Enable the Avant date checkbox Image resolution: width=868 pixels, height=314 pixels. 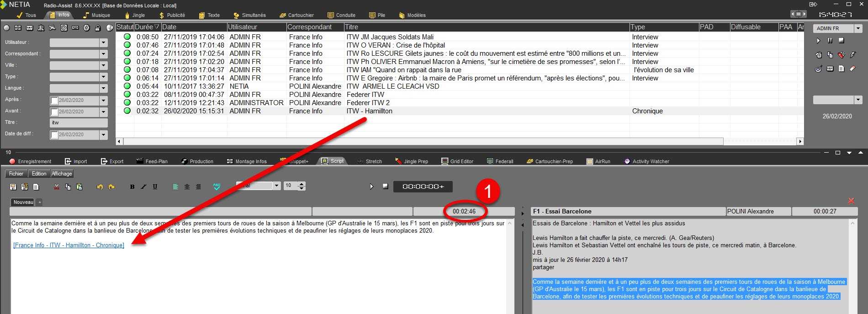(x=54, y=112)
